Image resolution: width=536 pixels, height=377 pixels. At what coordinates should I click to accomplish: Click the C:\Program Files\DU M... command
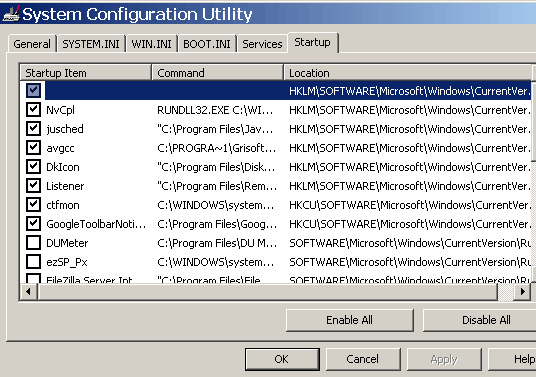click(217, 243)
